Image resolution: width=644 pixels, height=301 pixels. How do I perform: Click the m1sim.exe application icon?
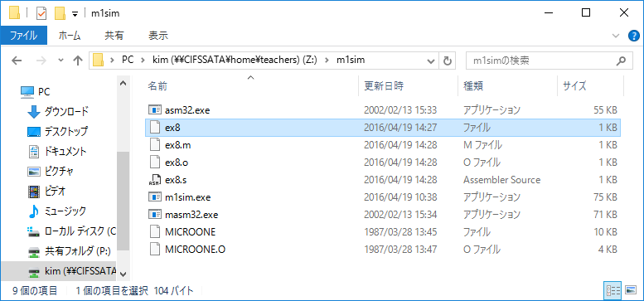154,197
